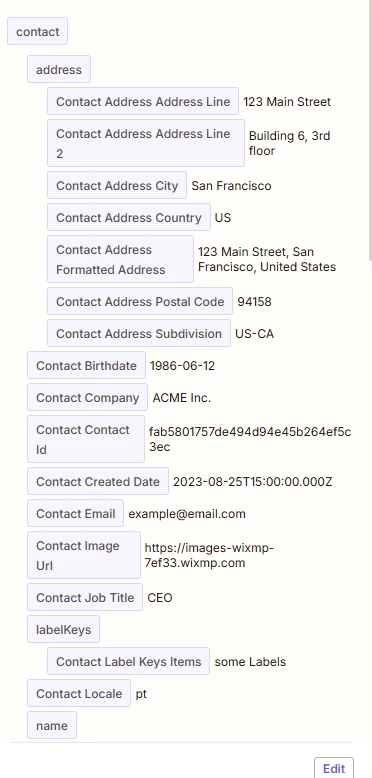The width and height of the screenshot is (372, 778).
Task: Select the Contact Job Title tag
Action: 85,597
